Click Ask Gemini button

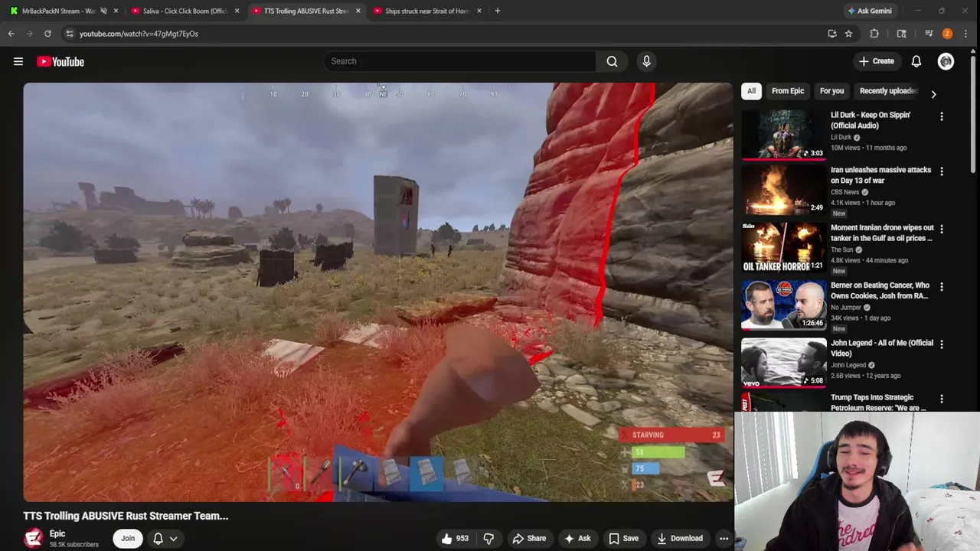pos(870,11)
